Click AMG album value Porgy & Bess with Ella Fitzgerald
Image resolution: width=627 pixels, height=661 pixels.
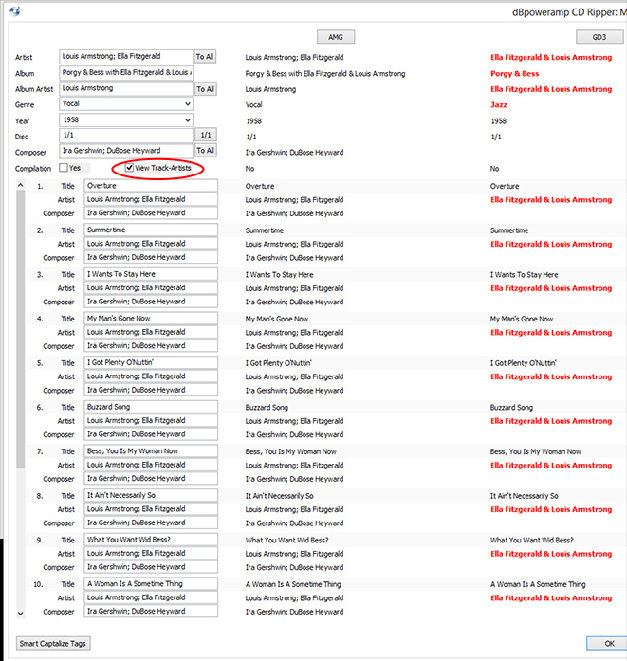[x=325, y=74]
